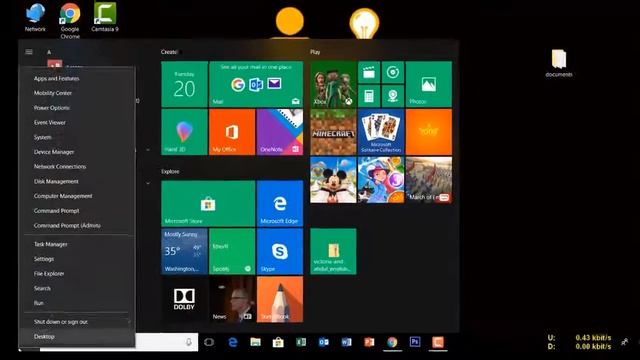This screenshot has width=640, height=360.
Task: Click the microphone in taskbar search box
Action: coord(189,342)
